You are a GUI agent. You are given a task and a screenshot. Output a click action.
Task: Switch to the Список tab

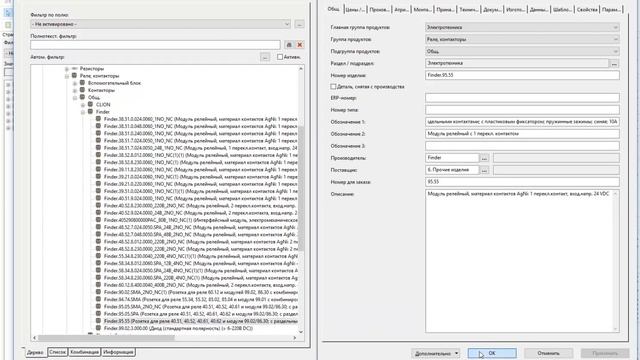[58, 352]
